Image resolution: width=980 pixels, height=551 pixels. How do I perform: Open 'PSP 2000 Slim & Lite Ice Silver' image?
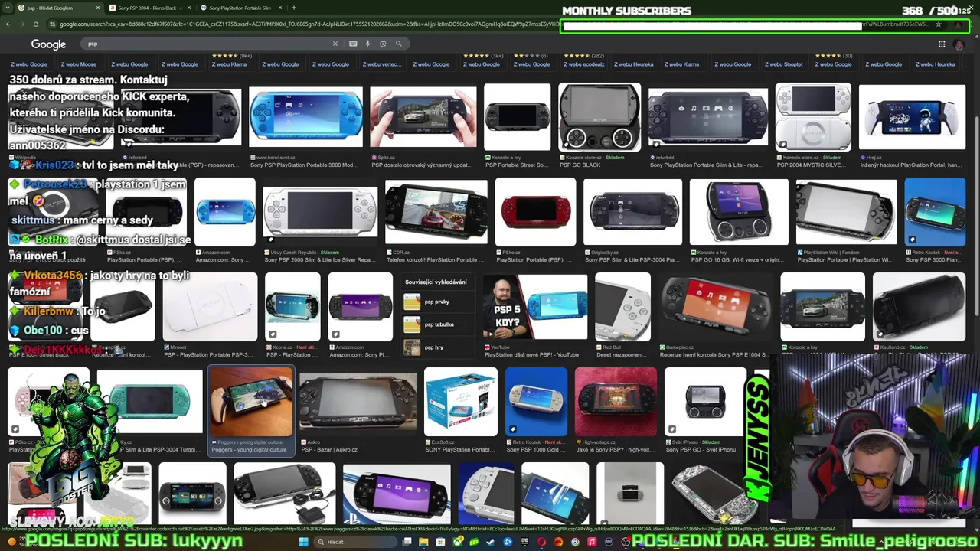tap(320, 212)
